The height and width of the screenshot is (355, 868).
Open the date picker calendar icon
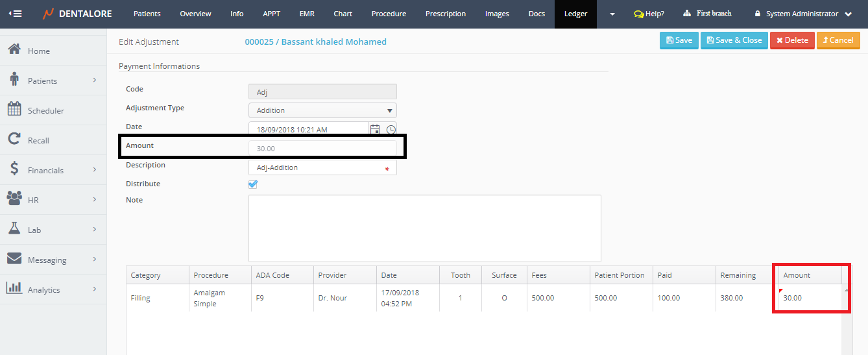[x=375, y=129]
